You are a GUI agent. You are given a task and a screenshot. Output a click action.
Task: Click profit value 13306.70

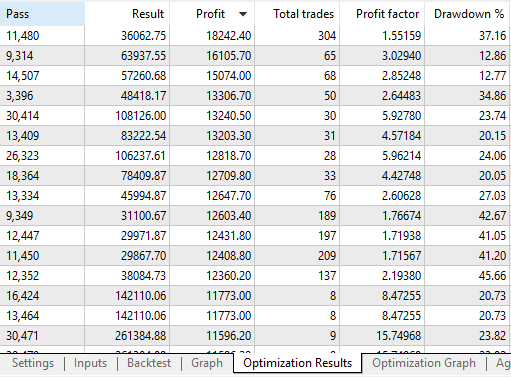[229, 96]
